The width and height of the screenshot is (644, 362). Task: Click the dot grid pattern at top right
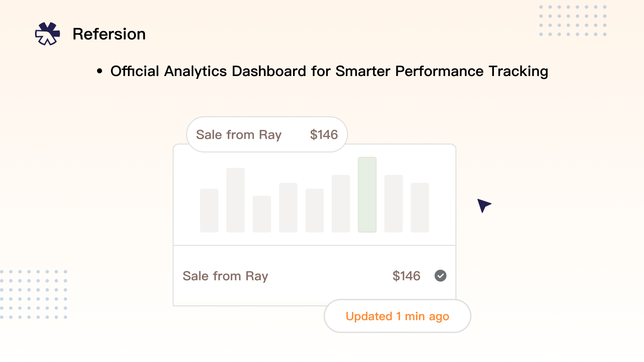[573, 21]
